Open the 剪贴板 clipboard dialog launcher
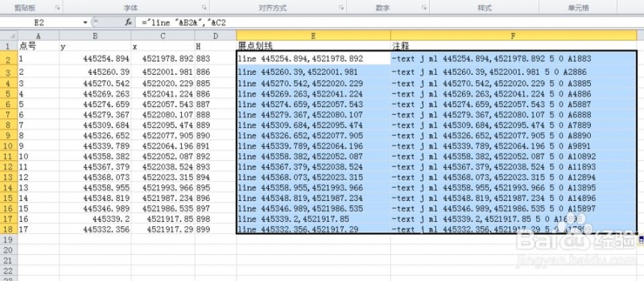644x281 pixels. tap(57, 7)
